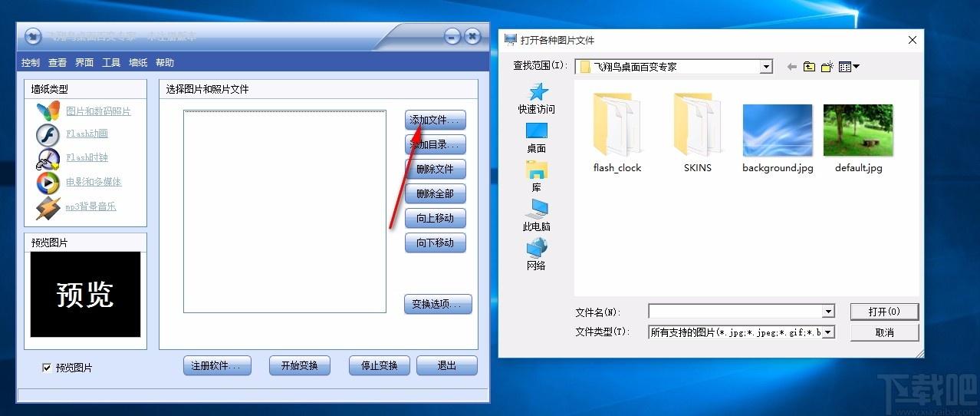Click the 电影和多媒体 media player icon
The image size is (980, 416).
coord(48,183)
